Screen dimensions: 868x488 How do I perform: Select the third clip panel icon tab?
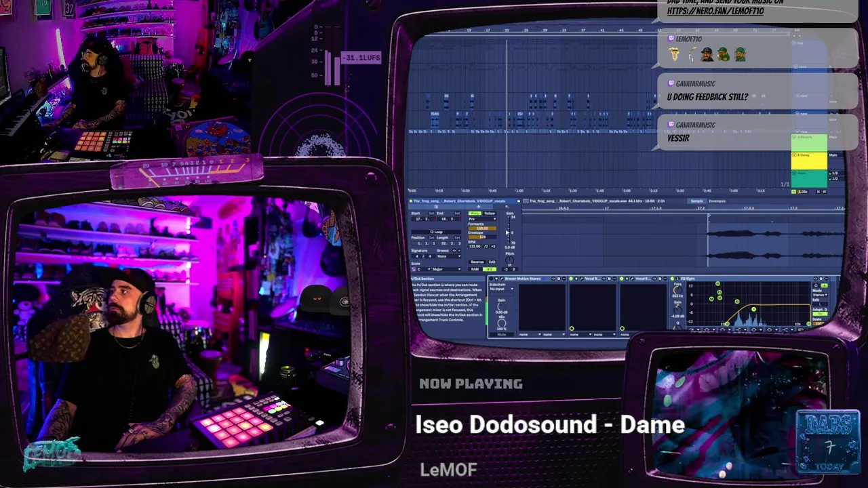(507, 207)
